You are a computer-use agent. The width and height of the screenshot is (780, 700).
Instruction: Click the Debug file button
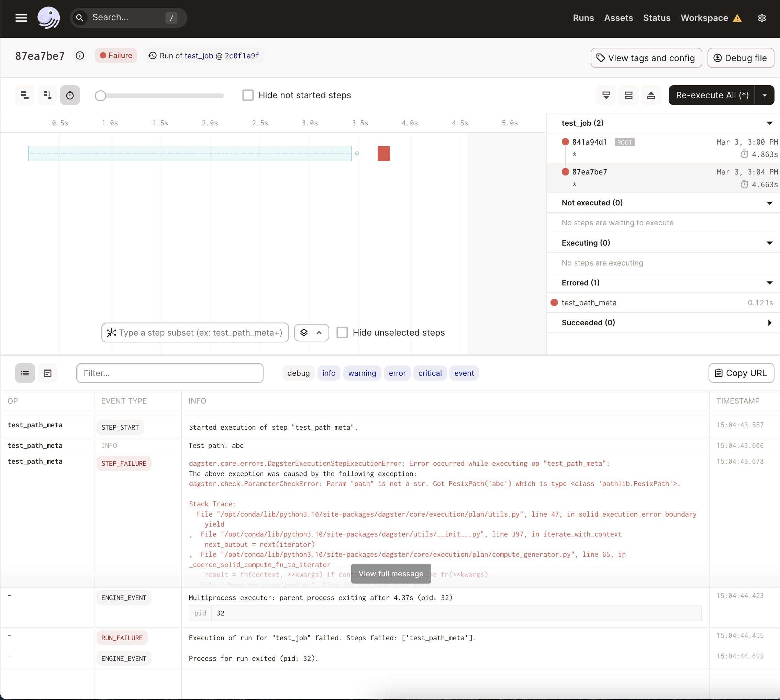[740, 58]
